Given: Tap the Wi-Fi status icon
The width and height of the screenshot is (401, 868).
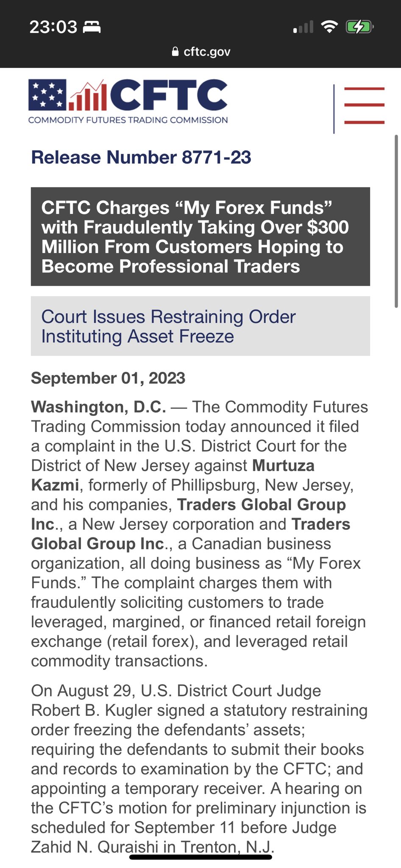Looking at the screenshot, I should pos(329,27).
